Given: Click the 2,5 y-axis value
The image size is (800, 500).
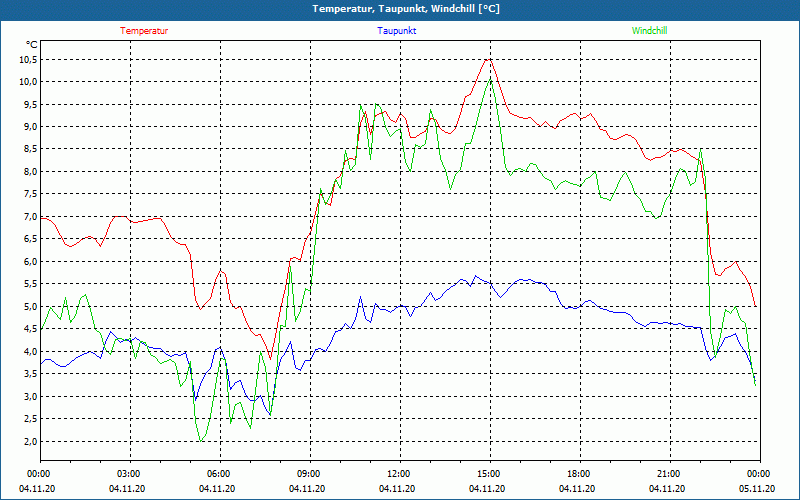Looking at the screenshot, I should (31, 419).
